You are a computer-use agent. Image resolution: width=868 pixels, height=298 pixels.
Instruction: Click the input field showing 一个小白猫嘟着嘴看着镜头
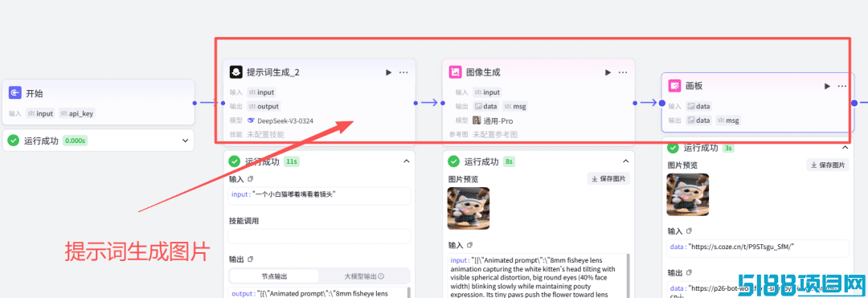point(319,196)
